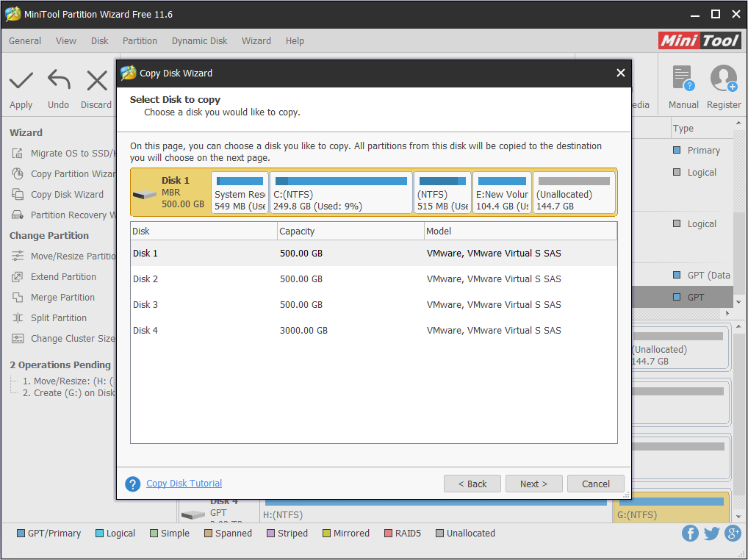The height and width of the screenshot is (560, 748).
Task: Click Extend Partition sidebar icon
Action: (x=18, y=276)
